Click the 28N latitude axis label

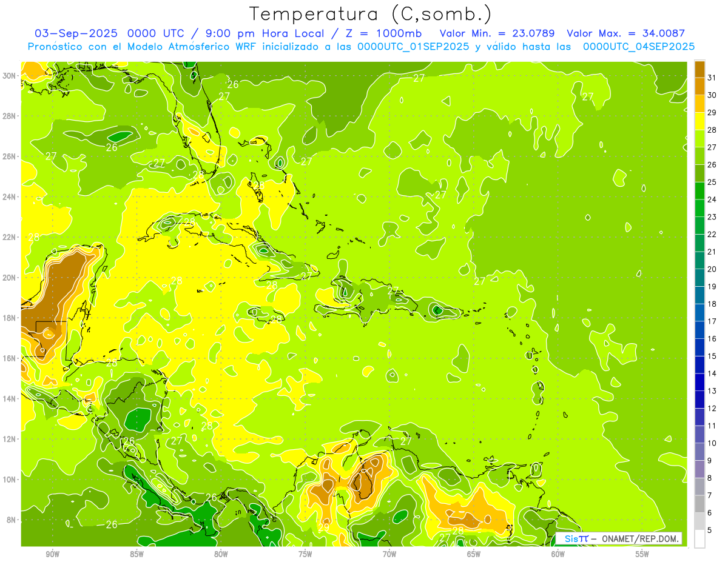point(10,116)
